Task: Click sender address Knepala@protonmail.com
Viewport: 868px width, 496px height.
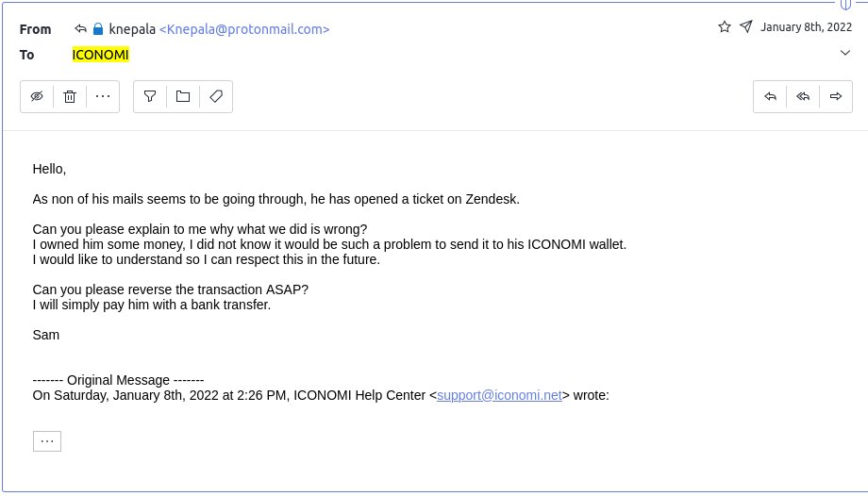Action: click(x=244, y=29)
